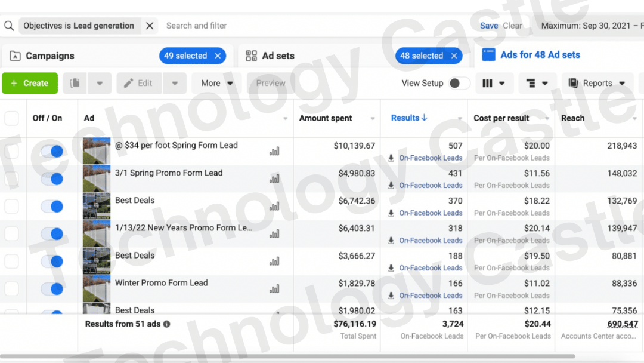The width and height of the screenshot is (644, 363).
Task: Click chart icon for Best Deals ad
Action: 274,207
